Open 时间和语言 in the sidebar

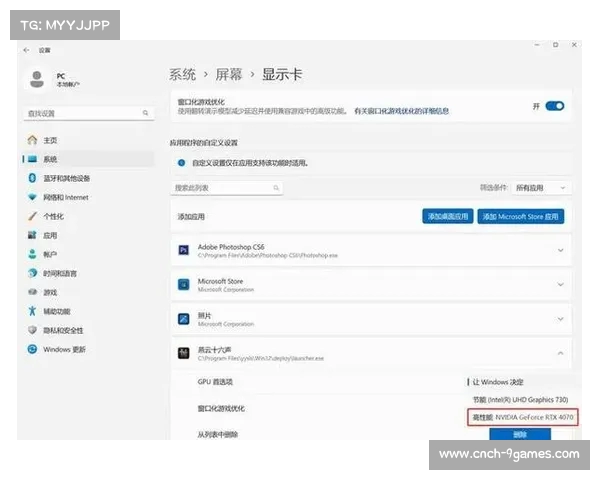point(89,273)
